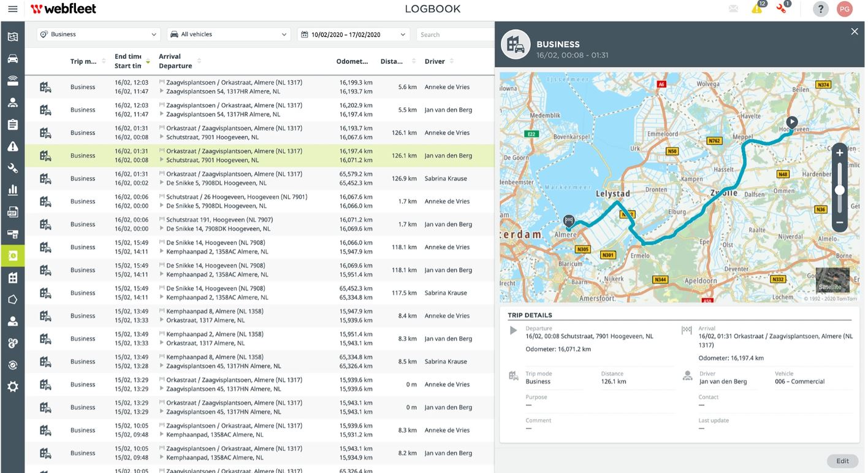Screen dimensions: 868x473
Task: Open the red wrench maintenance notification
Action: coord(782,9)
